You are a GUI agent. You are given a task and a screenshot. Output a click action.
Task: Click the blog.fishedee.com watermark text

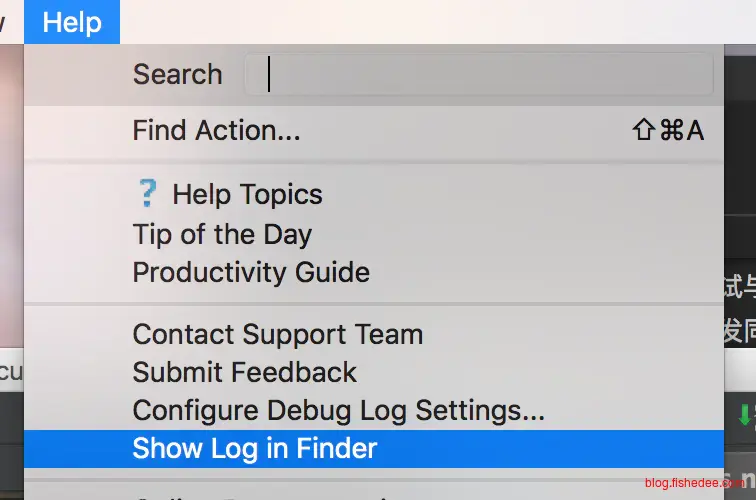pyautogui.click(x=694, y=481)
